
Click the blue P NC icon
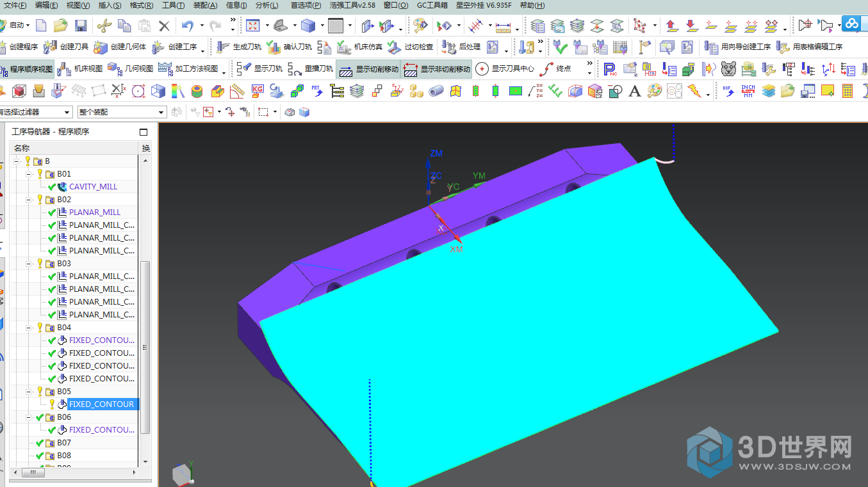(x=610, y=69)
